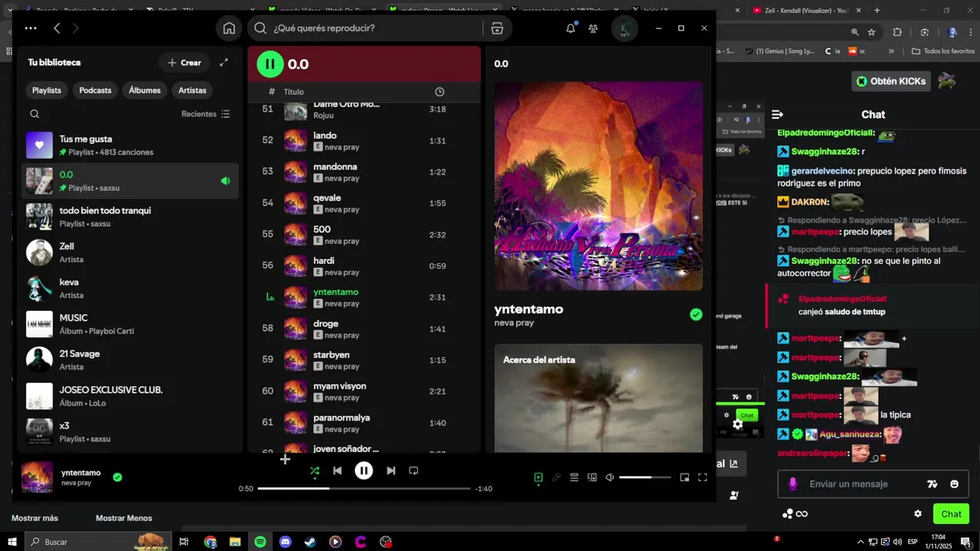The height and width of the screenshot is (551, 980).
Task: Search within Tu biblioteca
Action: pos(34,114)
